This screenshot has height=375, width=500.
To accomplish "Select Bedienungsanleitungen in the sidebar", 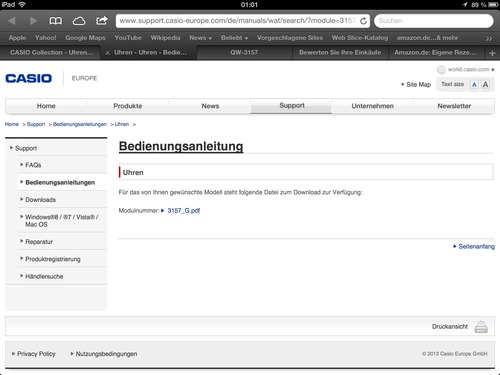I will [x=60, y=182].
